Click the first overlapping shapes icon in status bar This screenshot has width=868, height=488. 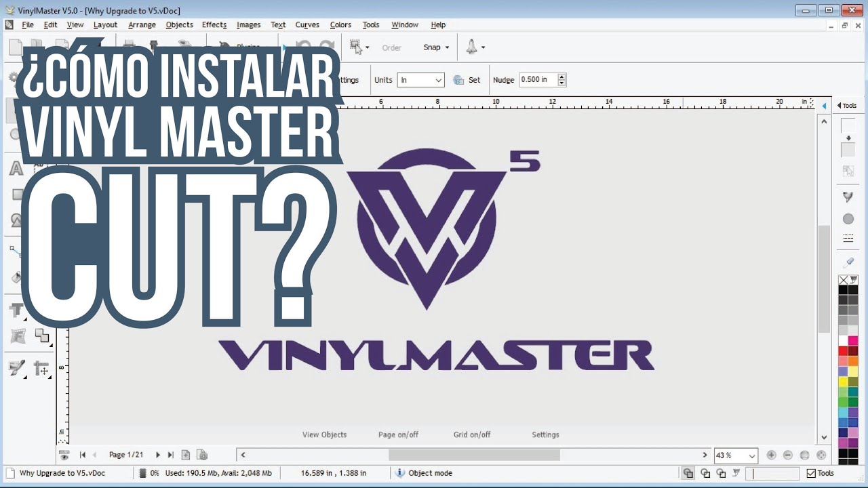coord(688,473)
